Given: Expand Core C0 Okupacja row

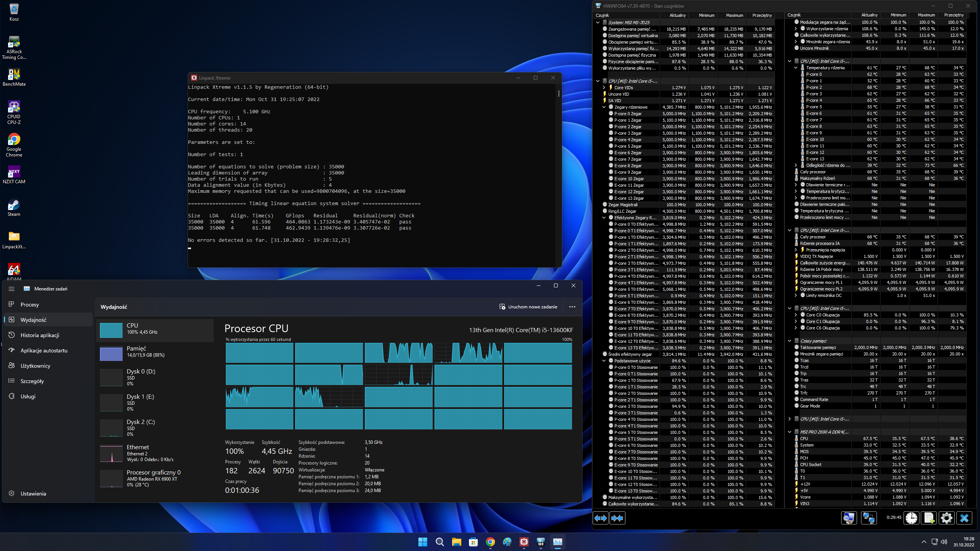Looking at the screenshot, I should pos(796,315).
